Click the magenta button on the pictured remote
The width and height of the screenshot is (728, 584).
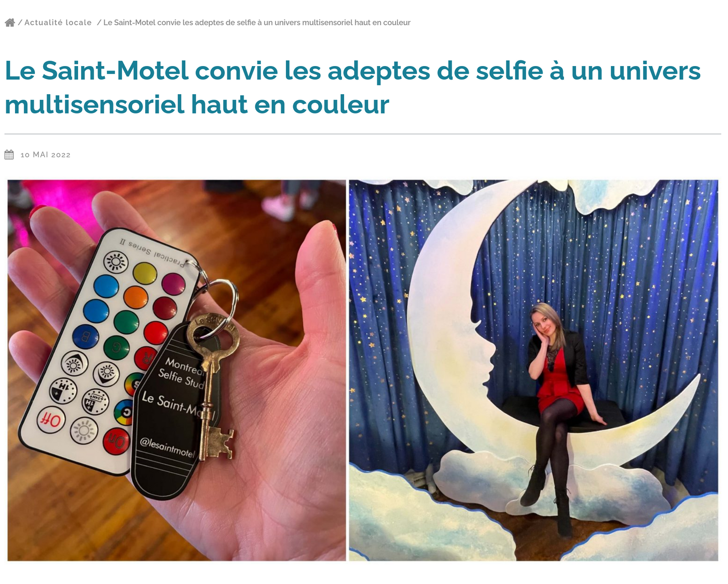point(173,284)
